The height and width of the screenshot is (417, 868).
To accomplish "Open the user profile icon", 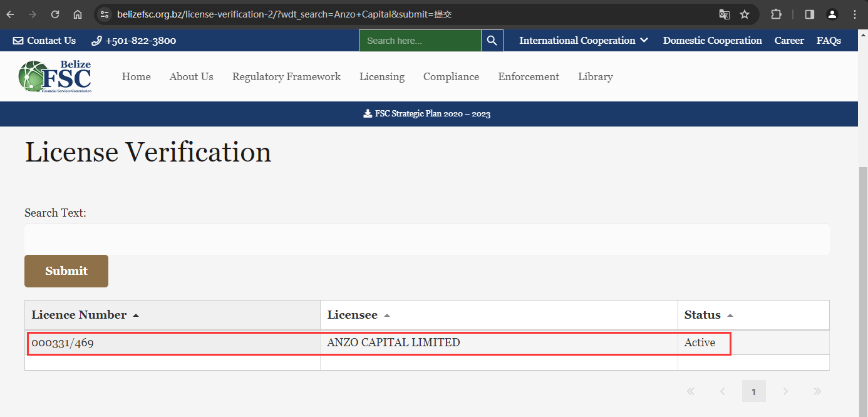I will [832, 14].
